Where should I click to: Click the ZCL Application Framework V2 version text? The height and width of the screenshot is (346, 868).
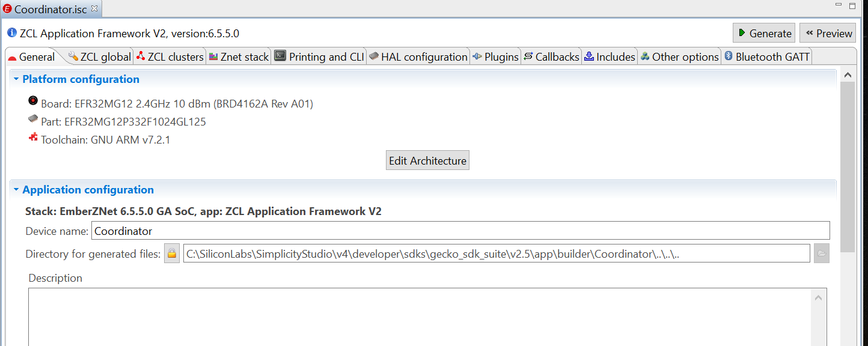click(x=129, y=34)
